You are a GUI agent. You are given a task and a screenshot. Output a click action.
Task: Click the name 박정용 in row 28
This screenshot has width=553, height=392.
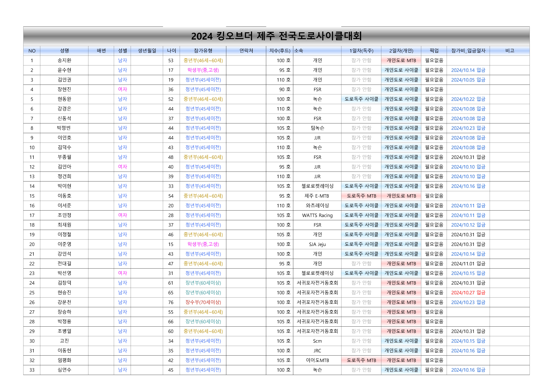[x=64, y=321]
